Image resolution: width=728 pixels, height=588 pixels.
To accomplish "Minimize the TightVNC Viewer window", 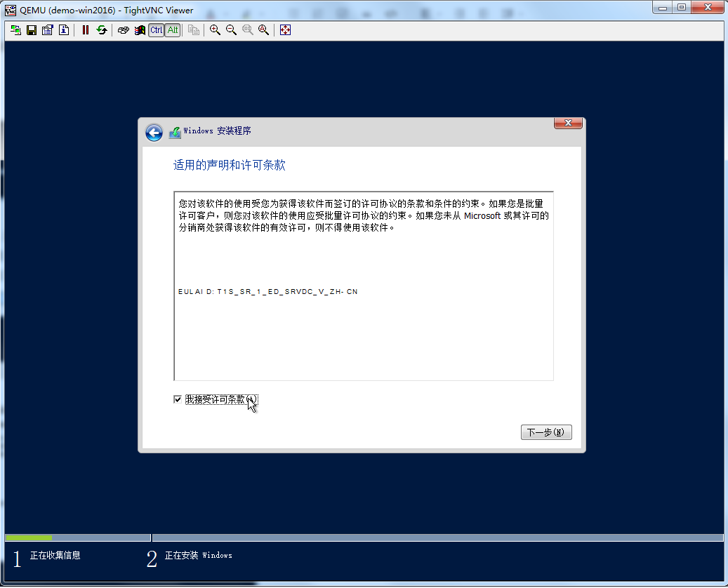I will pyautogui.click(x=663, y=7).
